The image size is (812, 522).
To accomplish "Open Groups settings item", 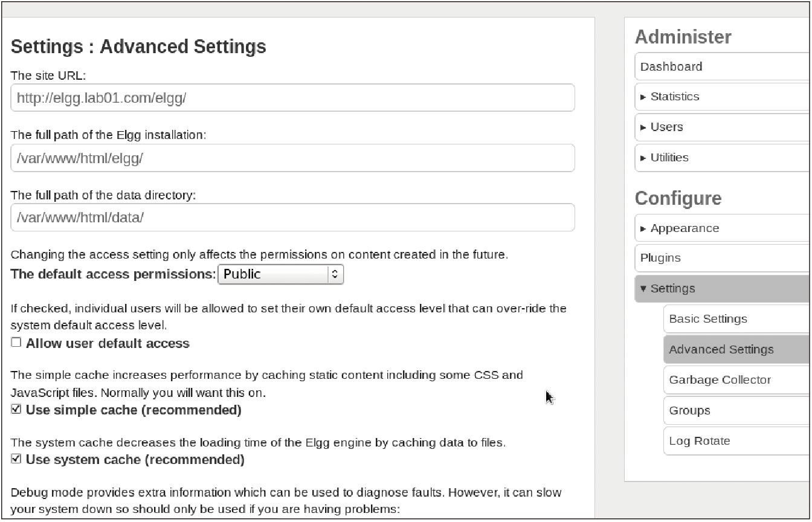I will pyautogui.click(x=736, y=410).
